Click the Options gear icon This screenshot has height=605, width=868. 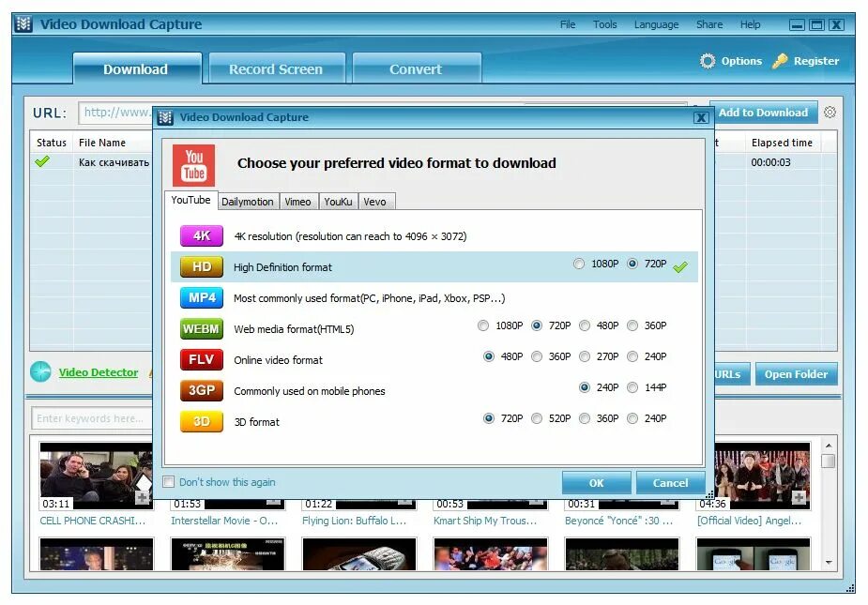click(708, 61)
